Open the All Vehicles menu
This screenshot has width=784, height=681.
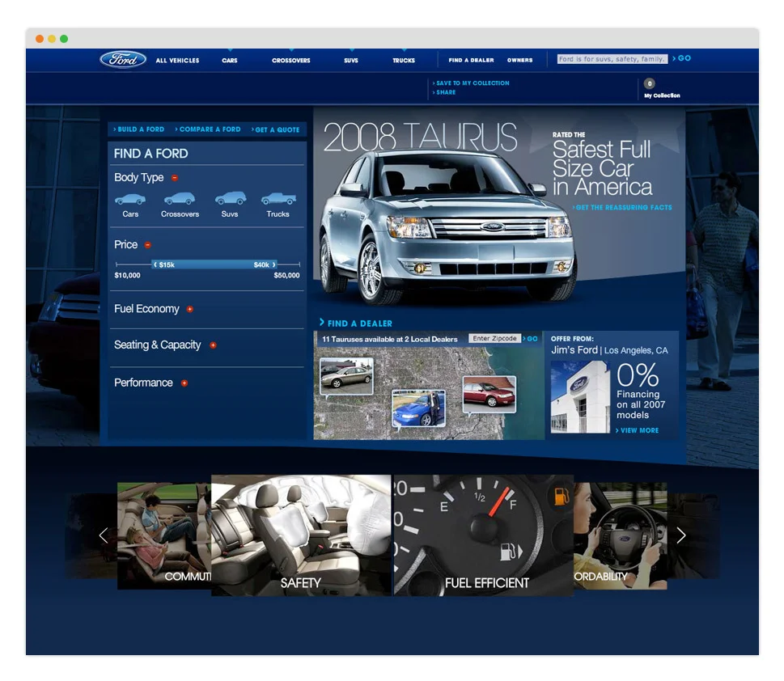point(177,61)
